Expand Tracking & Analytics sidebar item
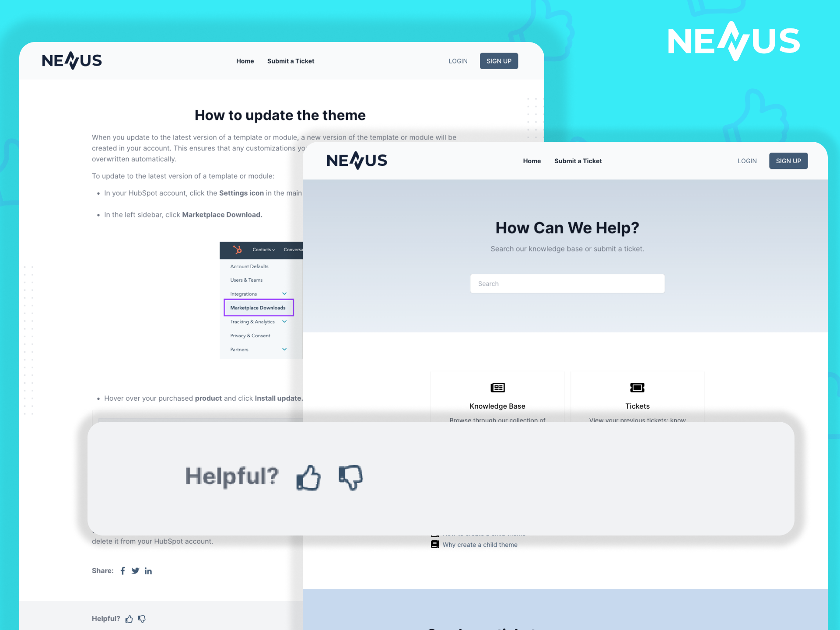The width and height of the screenshot is (840, 630). tap(284, 322)
